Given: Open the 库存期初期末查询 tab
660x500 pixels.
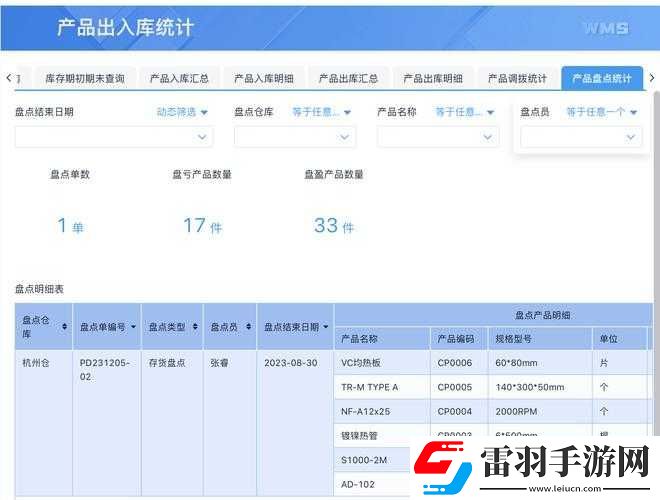Looking at the screenshot, I should click(x=85, y=78).
